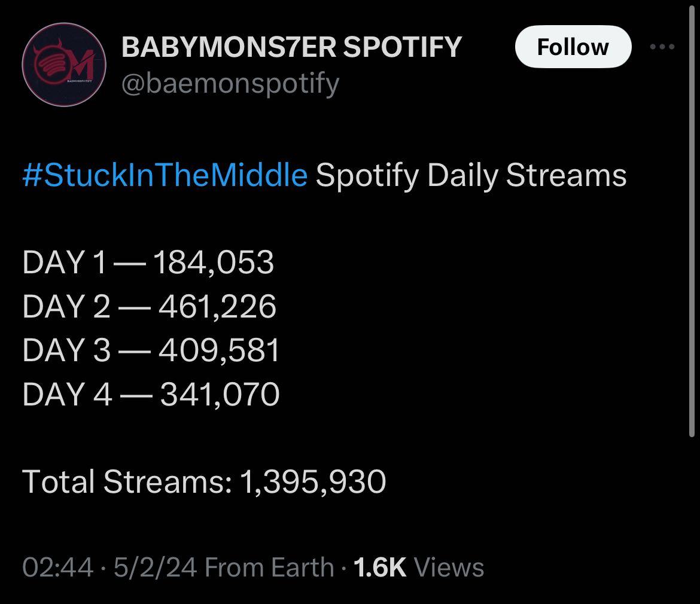Select the From Earth location label
The height and width of the screenshot is (604, 700).
(269, 567)
